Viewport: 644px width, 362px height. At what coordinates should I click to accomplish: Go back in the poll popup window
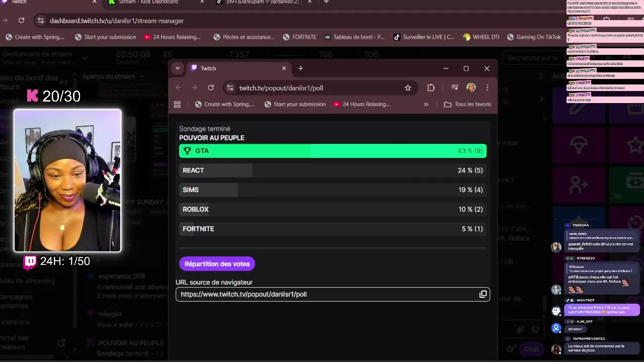(x=178, y=87)
